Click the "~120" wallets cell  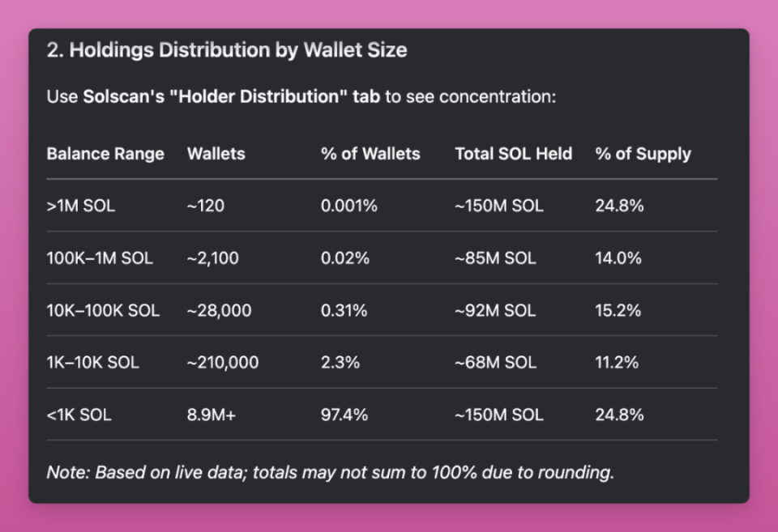tap(206, 206)
